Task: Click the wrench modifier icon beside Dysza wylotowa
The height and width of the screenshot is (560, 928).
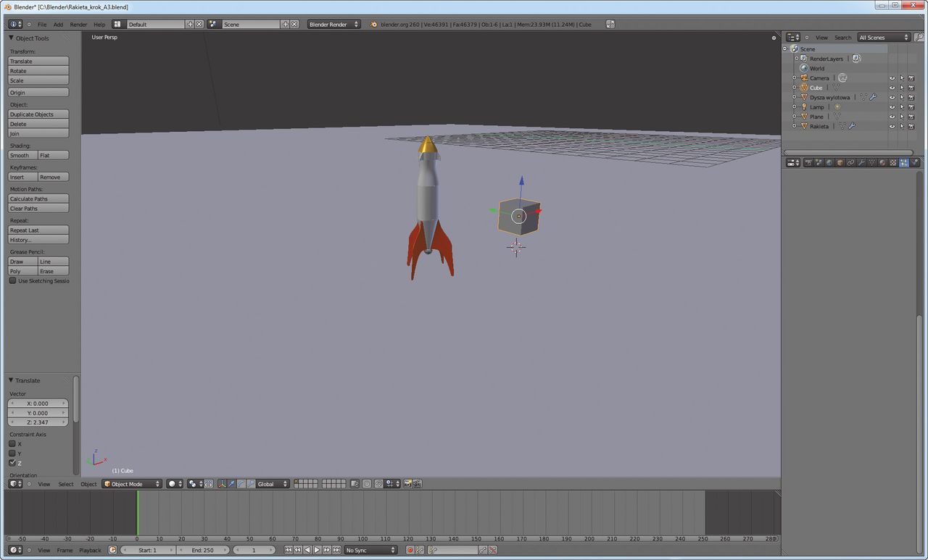Action: [x=872, y=97]
